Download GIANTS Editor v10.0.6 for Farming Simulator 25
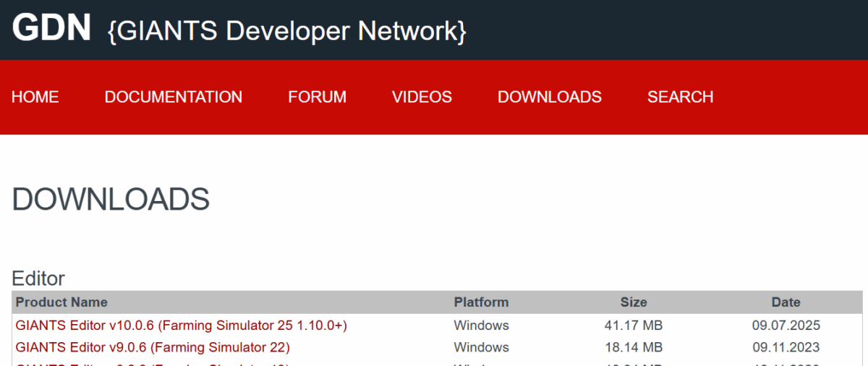The height and width of the screenshot is (366, 868). click(182, 325)
